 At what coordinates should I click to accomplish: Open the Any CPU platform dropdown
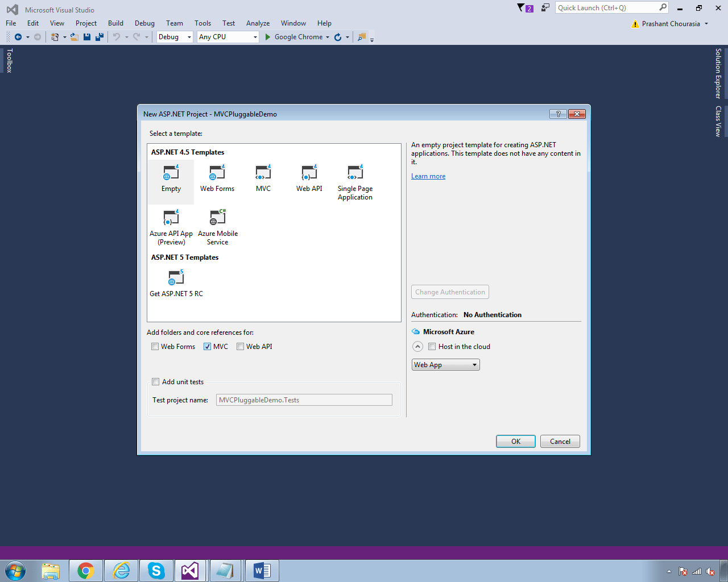coord(228,37)
